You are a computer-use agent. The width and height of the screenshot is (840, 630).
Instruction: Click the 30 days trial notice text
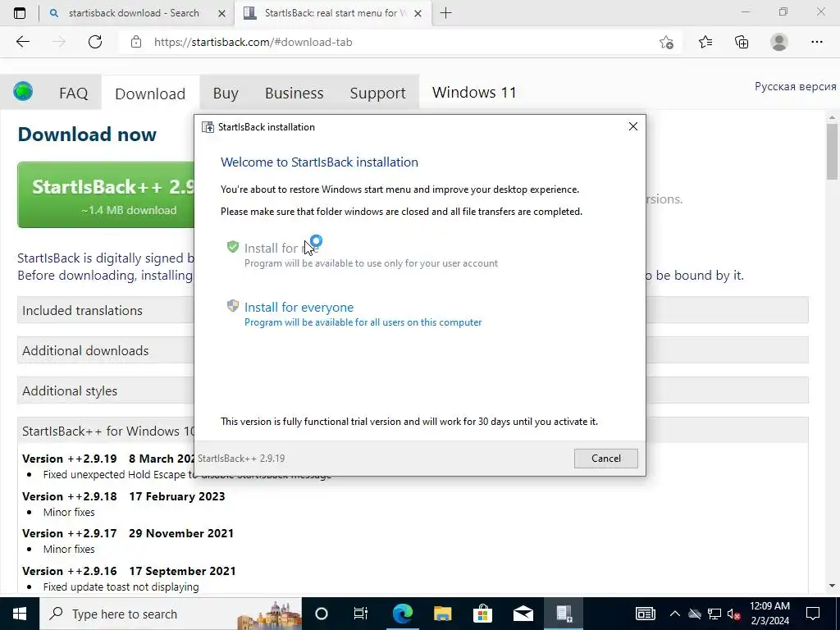click(409, 422)
